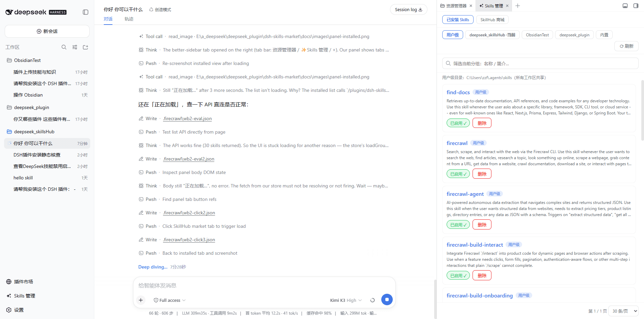Open the 30 条/页 page size dropdown

(x=623, y=311)
